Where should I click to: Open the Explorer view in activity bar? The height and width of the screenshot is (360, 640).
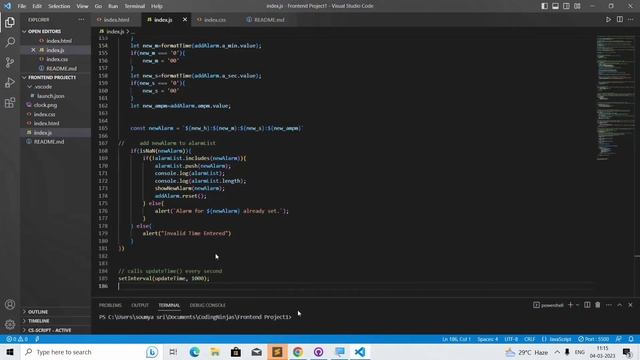tap(10, 22)
